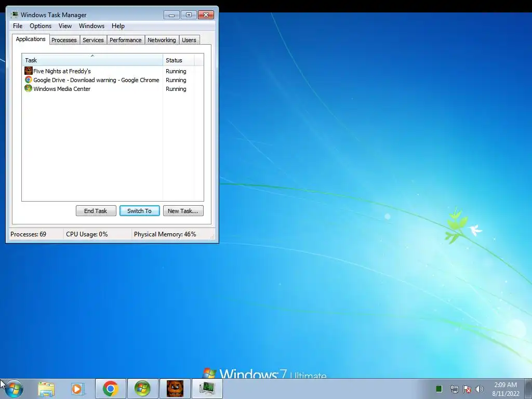Click the green CPU meter tray icon
Viewport: 532px width, 399px height.
[438, 389]
